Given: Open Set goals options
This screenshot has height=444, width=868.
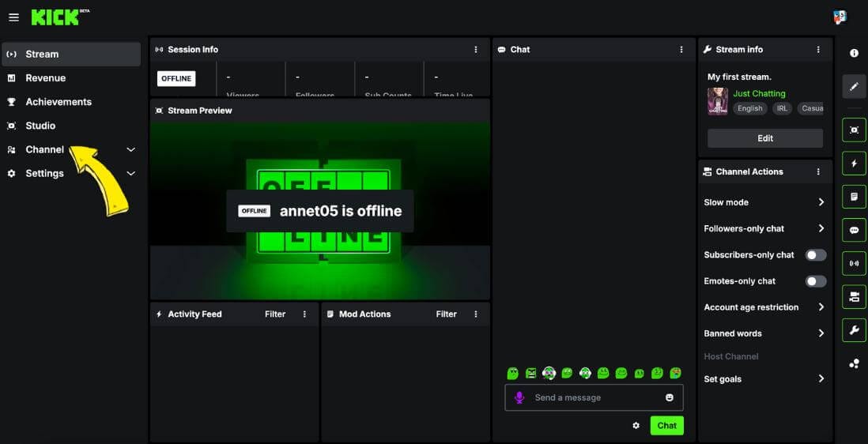Looking at the screenshot, I should click(x=764, y=378).
